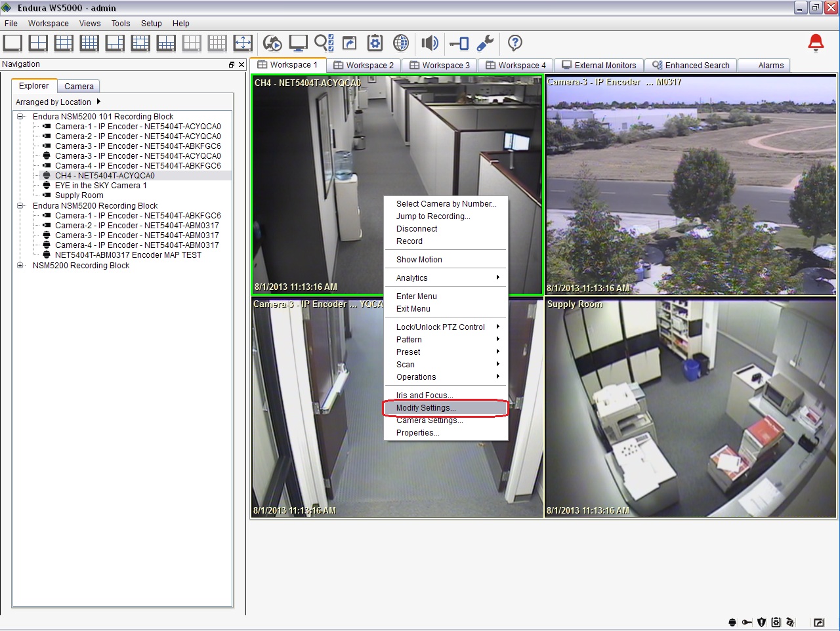Close the Navigation panel
The height and width of the screenshot is (631, 840).
[241, 64]
